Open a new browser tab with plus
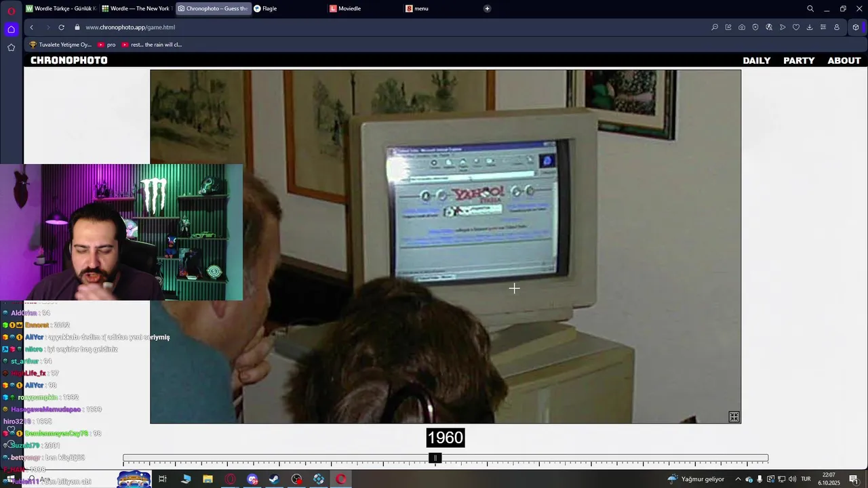Image resolution: width=868 pixels, height=488 pixels. pyautogui.click(x=487, y=9)
